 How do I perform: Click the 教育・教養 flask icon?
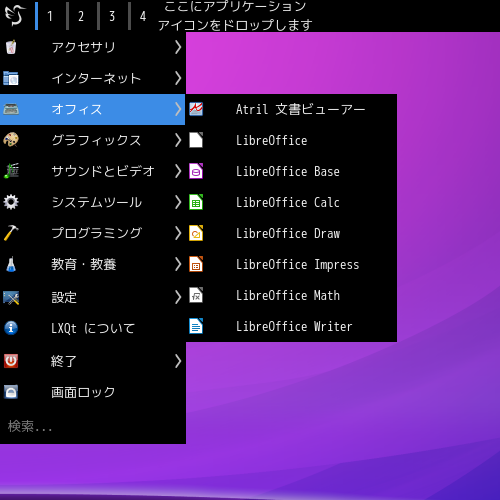click(x=11, y=264)
